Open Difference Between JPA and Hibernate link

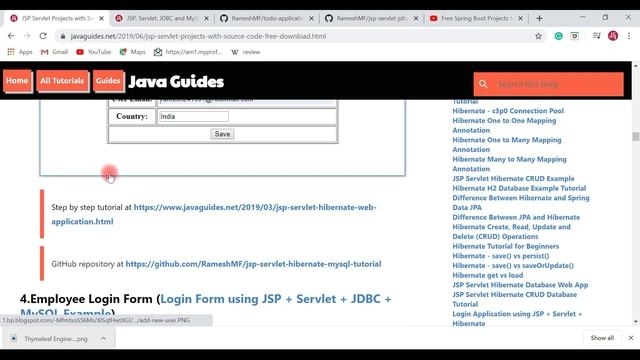tap(516, 217)
